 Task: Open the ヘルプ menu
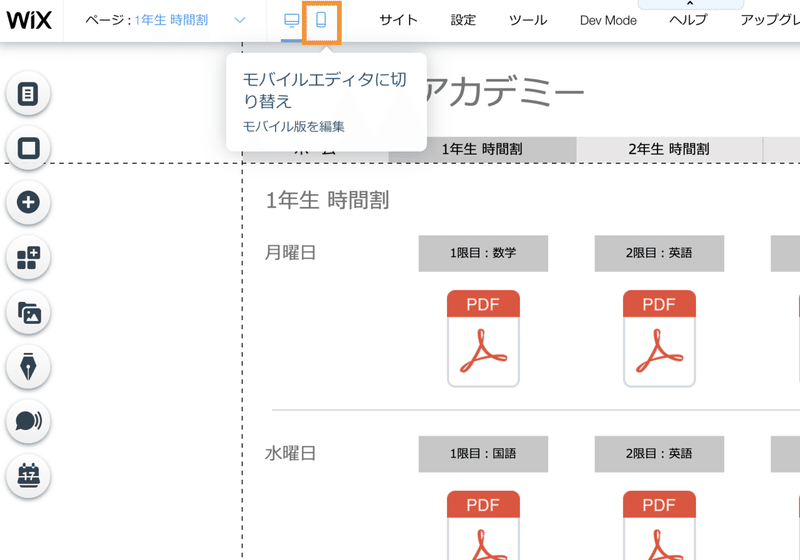point(688,20)
